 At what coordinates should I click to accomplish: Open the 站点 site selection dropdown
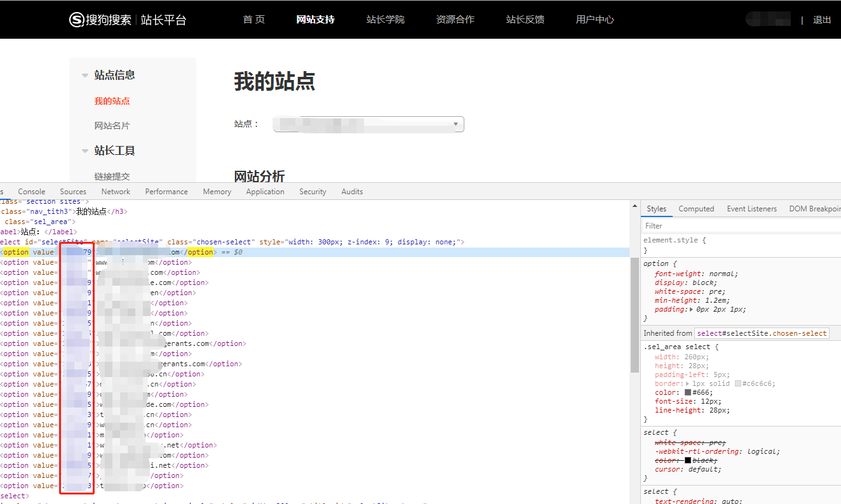tap(368, 124)
